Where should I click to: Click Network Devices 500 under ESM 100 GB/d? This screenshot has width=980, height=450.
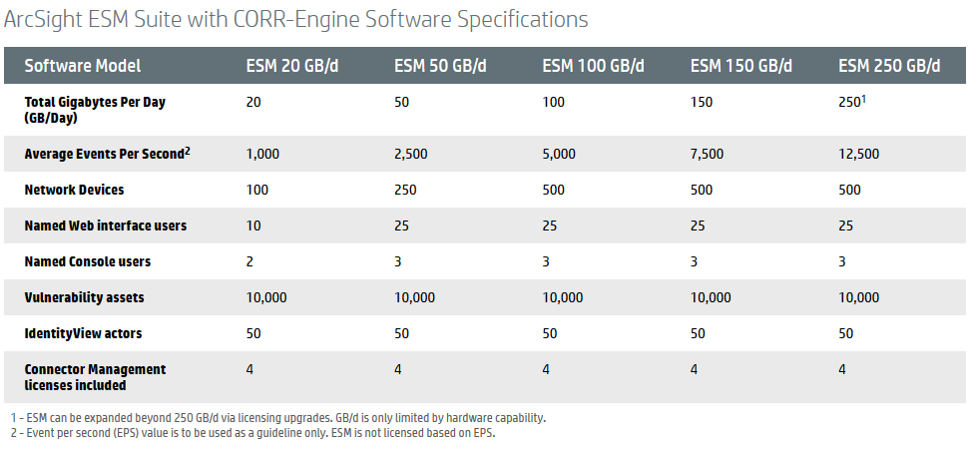click(553, 190)
